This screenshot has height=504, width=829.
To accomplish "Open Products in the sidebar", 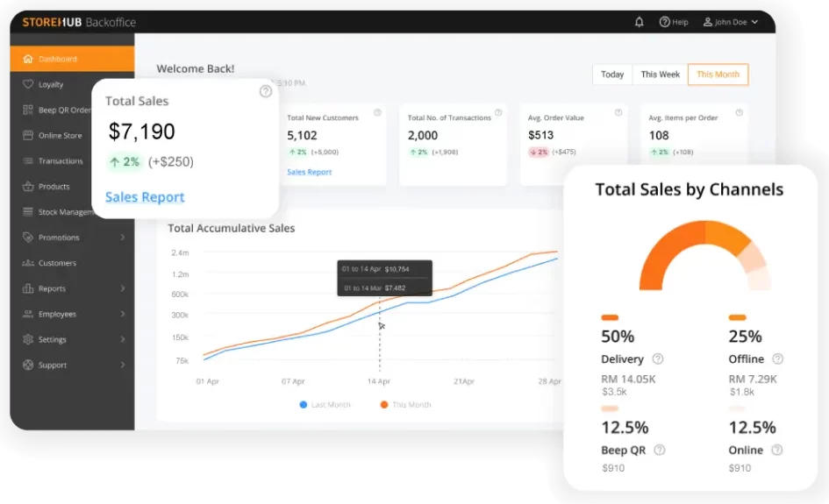I will tap(54, 187).
